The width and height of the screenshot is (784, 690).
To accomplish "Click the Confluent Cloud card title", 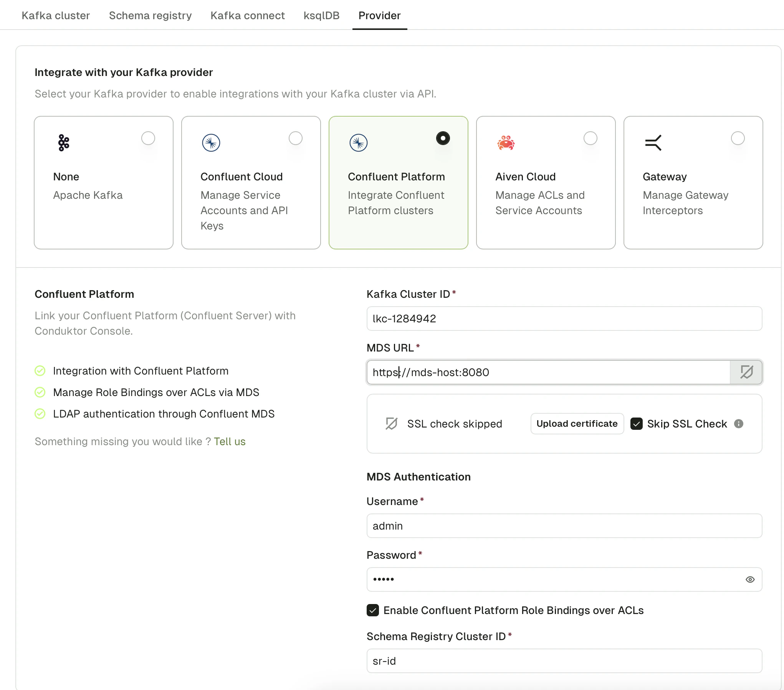I will pos(241,177).
